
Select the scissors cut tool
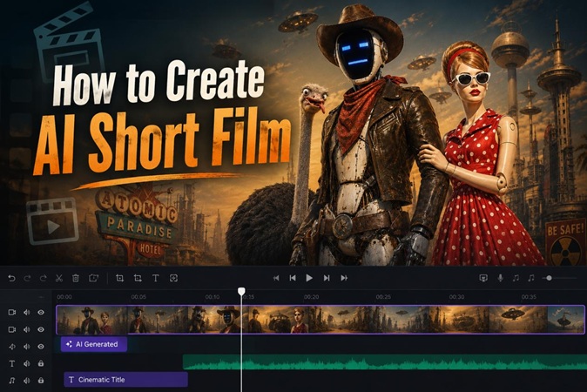(58, 278)
